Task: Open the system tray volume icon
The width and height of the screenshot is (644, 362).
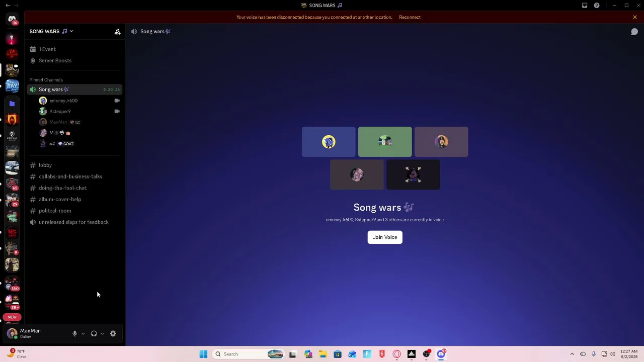Action: (x=612, y=354)
